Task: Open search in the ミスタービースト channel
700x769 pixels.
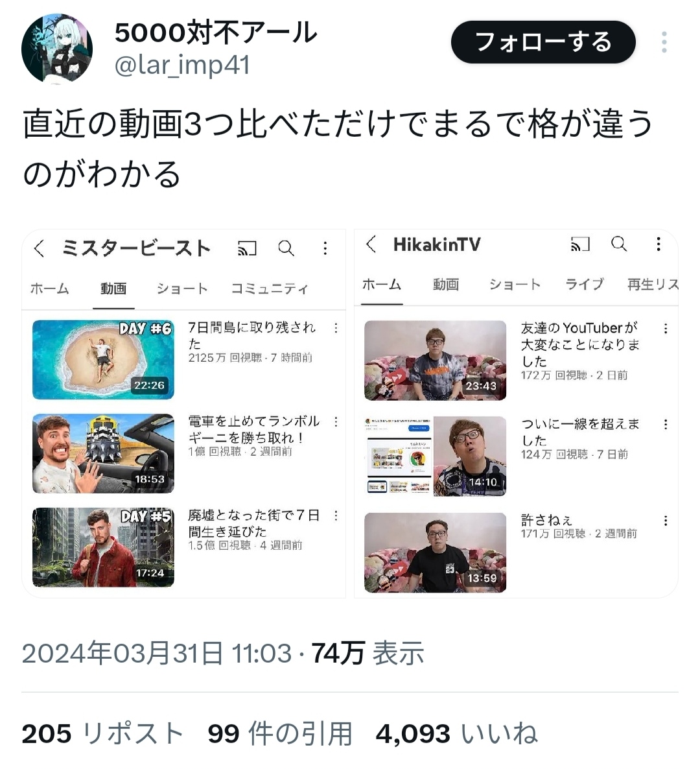Action: (x=286, y=248)
